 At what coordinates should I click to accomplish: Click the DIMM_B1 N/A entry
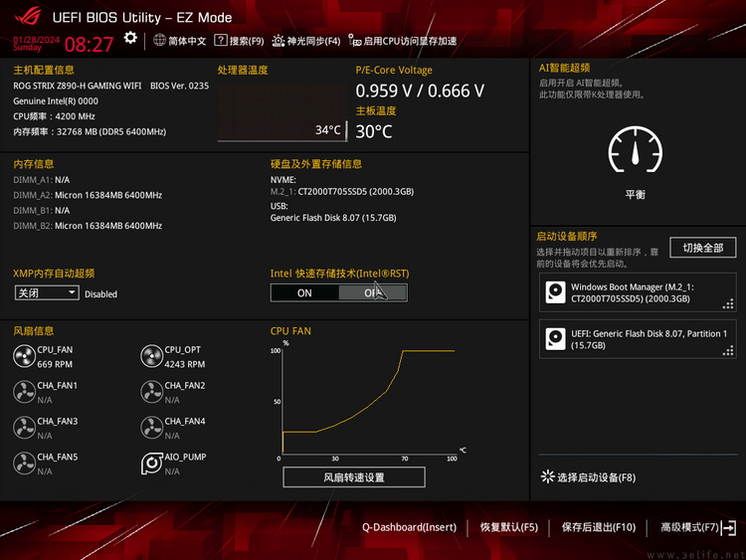(42, 210)
